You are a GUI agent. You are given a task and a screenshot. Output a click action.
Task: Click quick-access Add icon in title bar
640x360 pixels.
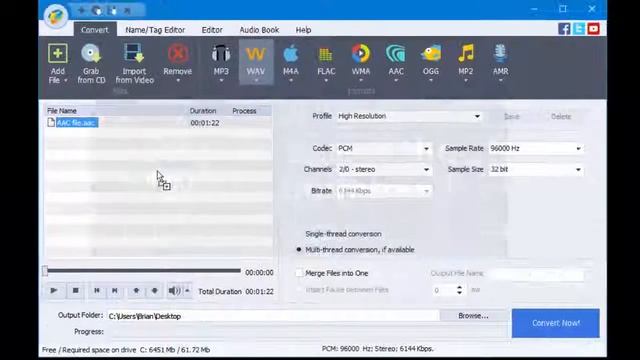81,11
